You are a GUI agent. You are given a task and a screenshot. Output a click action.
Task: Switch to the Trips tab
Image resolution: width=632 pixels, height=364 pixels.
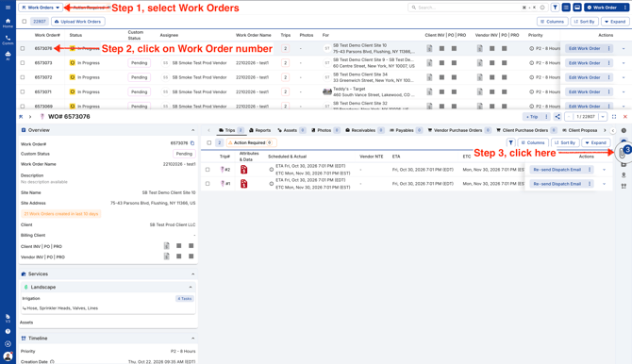(x=230, y=130)
